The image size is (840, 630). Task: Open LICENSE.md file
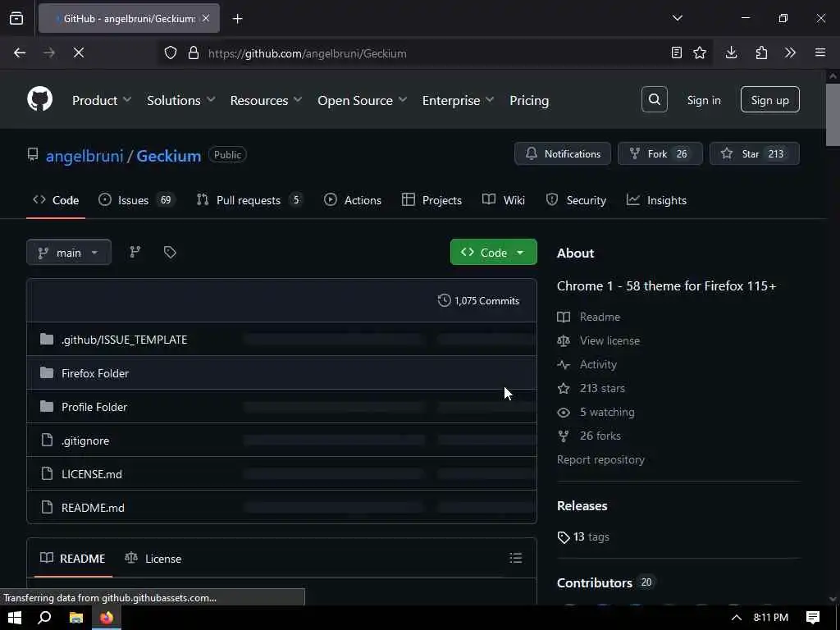click(92, 474)
